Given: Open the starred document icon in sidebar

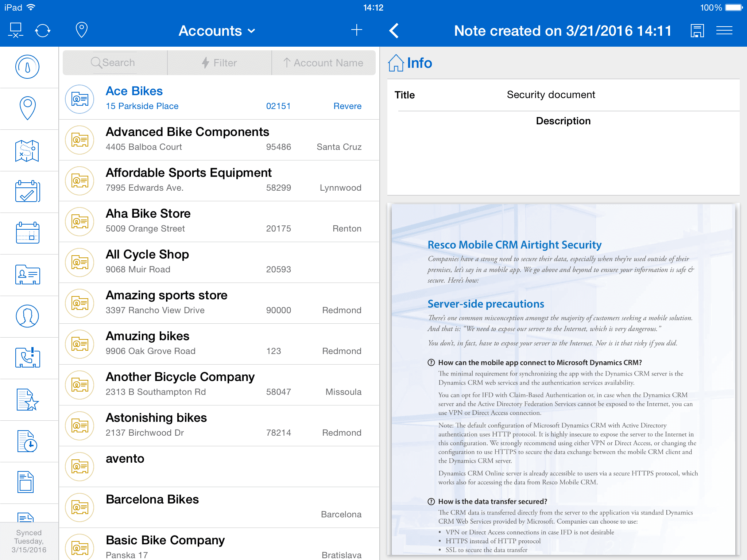Looking at the screenshot, I should click(x=28, y=399).
